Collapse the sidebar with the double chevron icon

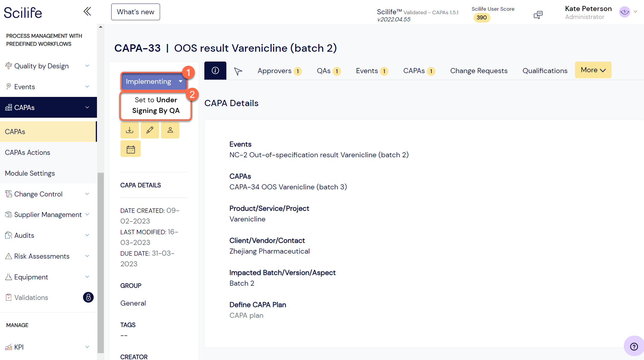(87, 11)
